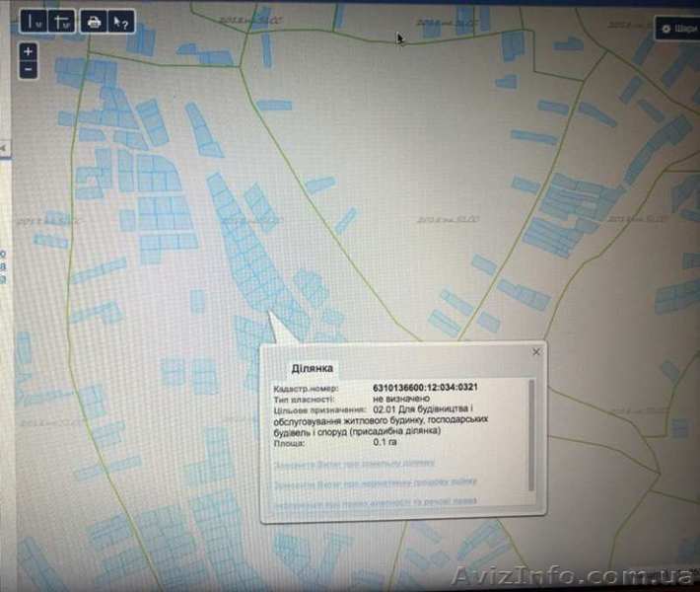The width and height of the screenshot is (700, 592).
Task: Zoom out with the minus button
Action: 28,69
